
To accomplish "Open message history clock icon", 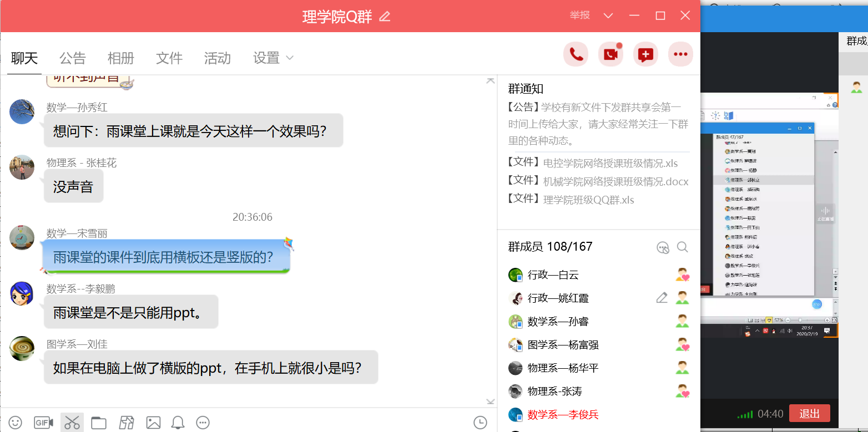I will pyautogui.click(x=480, y=423).
